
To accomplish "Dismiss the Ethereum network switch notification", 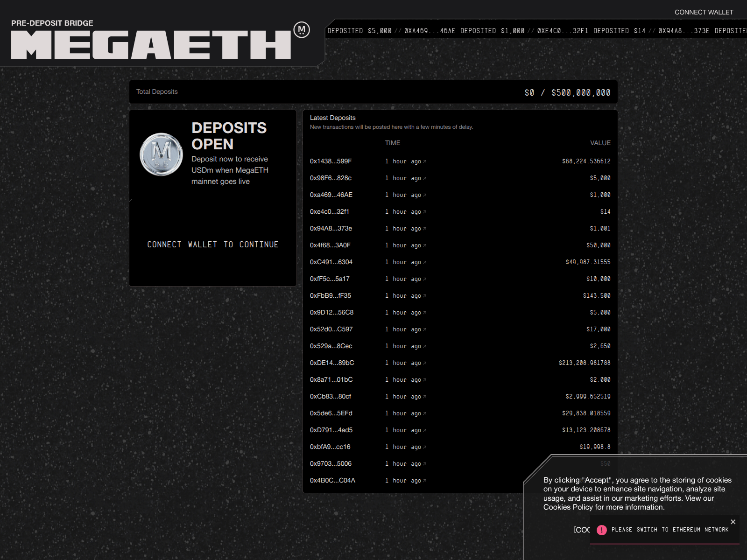I will click(733, 522).
